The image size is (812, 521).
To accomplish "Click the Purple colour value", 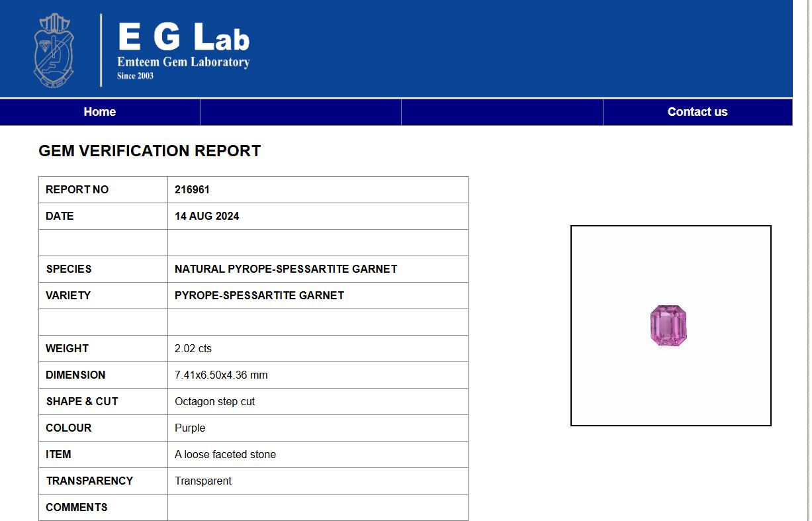I will pos(190,428).
